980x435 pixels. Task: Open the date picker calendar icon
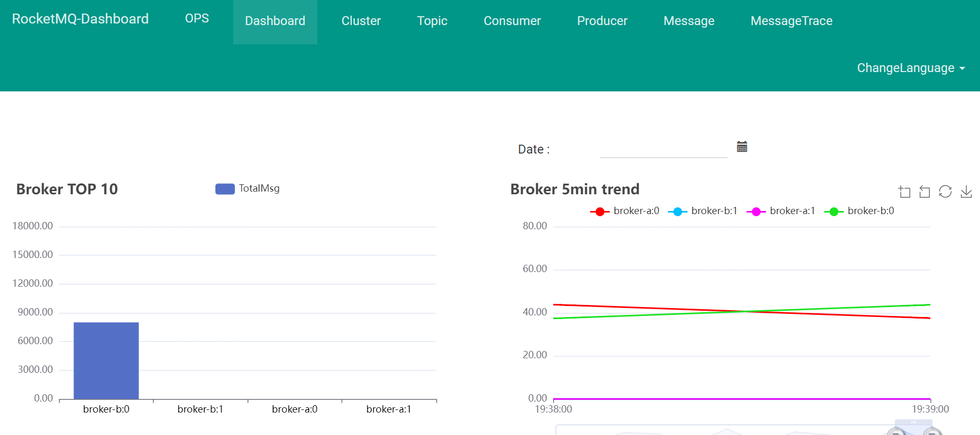pyautogui.click(x=742, y=147)
